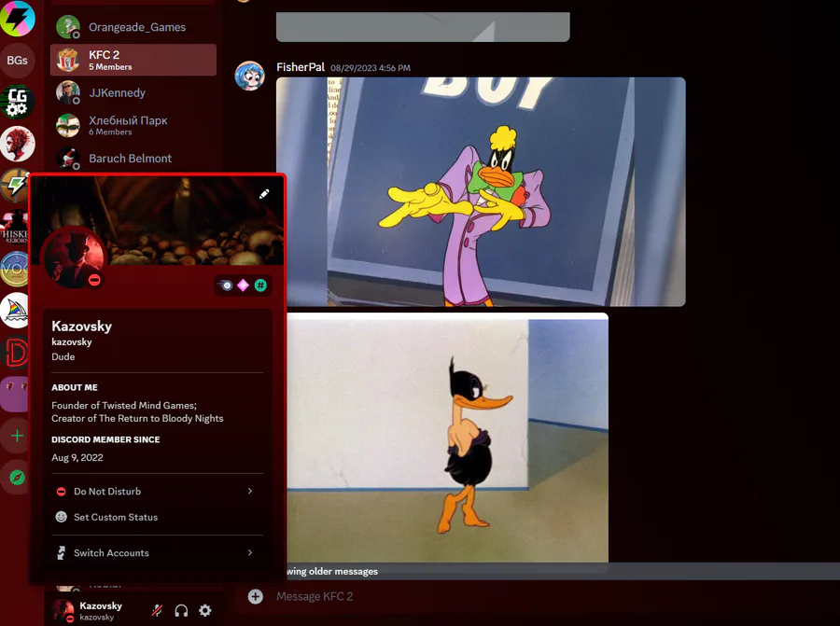The width and height of the screenshot is (840, 626).
Task: Click the profile banner image
Action: tap(157, 219)
